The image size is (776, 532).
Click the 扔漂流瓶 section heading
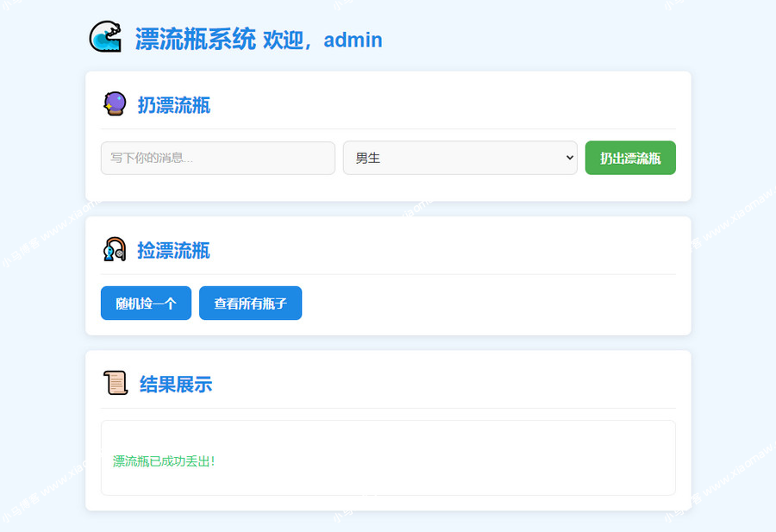[174, 105]
